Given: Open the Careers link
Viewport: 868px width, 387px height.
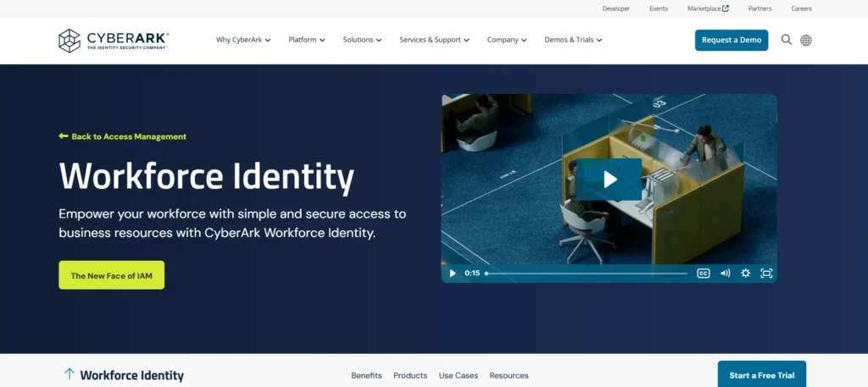Looking at the screenshot, I should point(801,8).
